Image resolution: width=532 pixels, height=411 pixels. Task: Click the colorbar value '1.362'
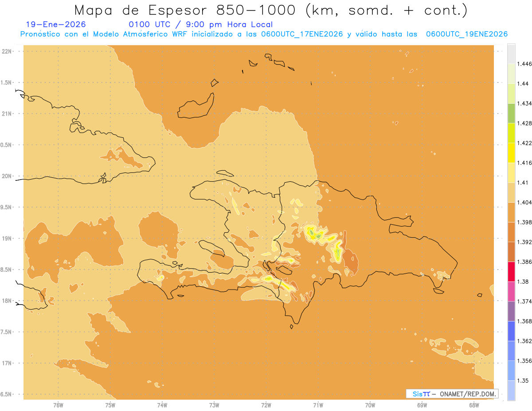pyautogui.click(x=524, y=341)
